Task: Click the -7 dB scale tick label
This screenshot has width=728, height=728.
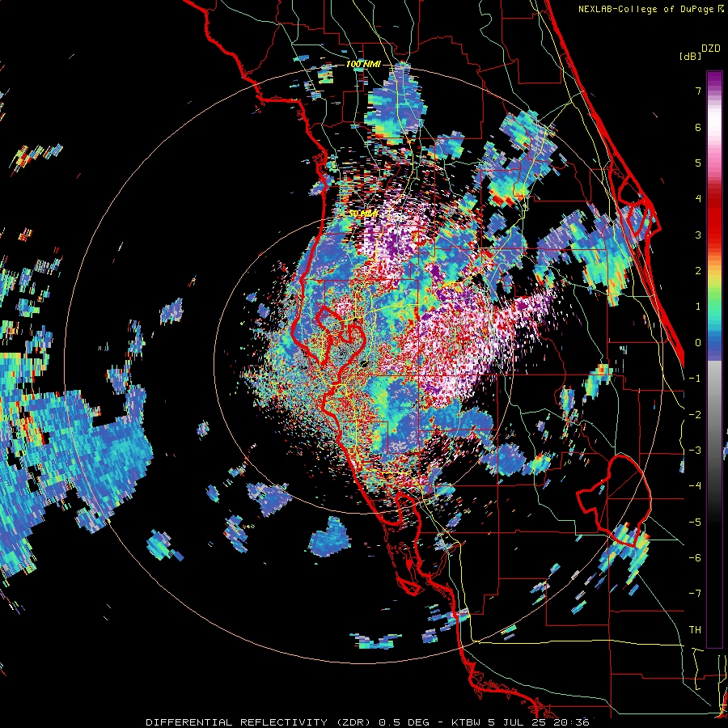Action: pos(695,594)
